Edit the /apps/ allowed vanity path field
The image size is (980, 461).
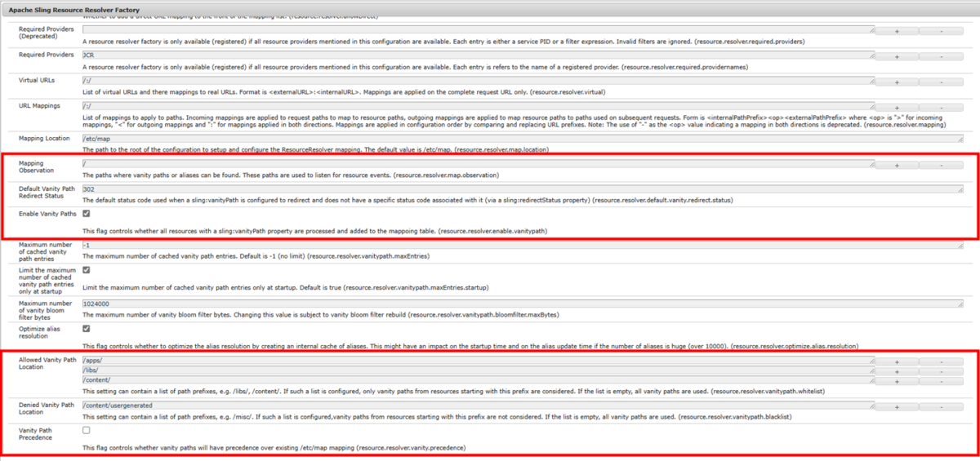pyautogui.click(x=478, y=361)
